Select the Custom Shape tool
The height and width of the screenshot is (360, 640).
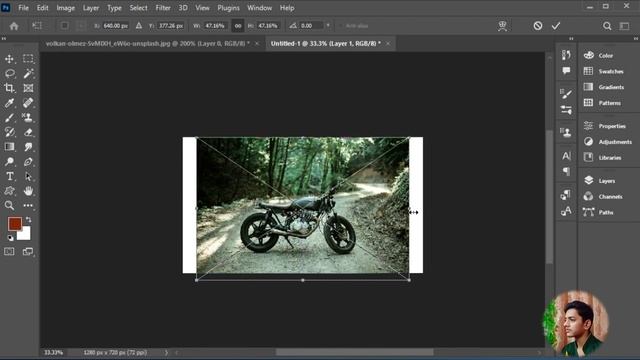tap(9, 191)
